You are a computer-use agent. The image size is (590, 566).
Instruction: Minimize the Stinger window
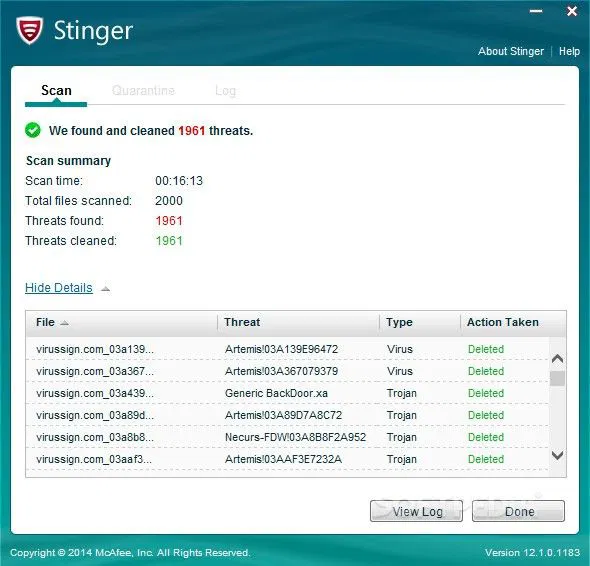click(x=536, y=11)
